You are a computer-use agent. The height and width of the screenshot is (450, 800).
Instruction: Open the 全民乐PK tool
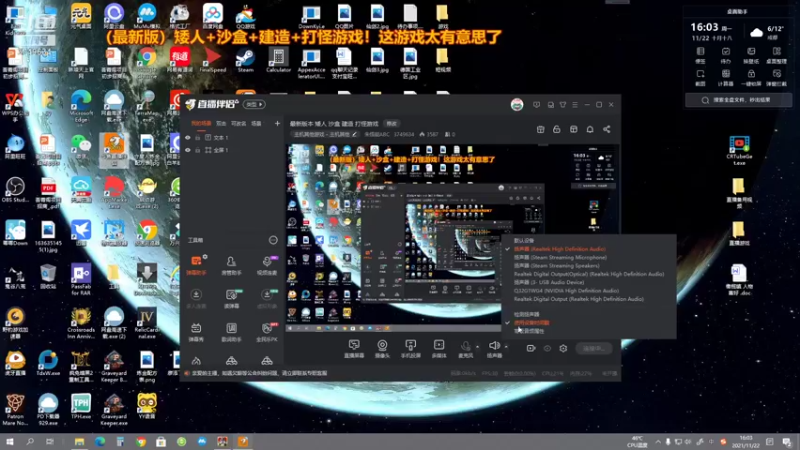pyautogui.click(x=267, y=332)
